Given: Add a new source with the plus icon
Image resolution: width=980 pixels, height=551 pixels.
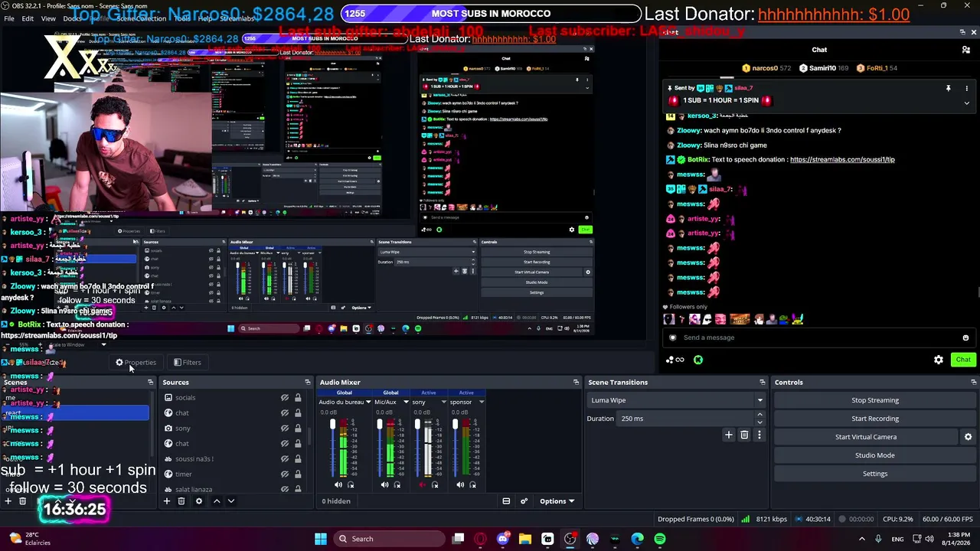Looking at the screenshot, I should 167,501.
